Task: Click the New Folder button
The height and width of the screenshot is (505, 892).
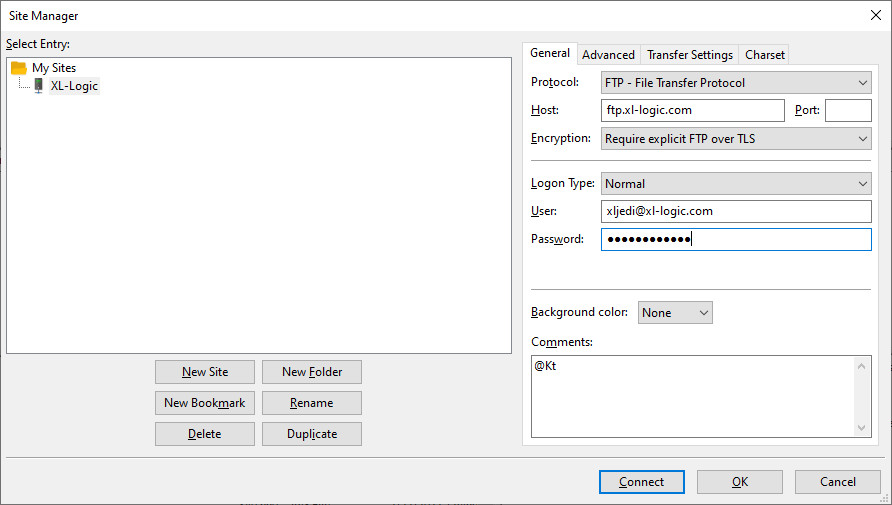Action: [x=312, y=372]
